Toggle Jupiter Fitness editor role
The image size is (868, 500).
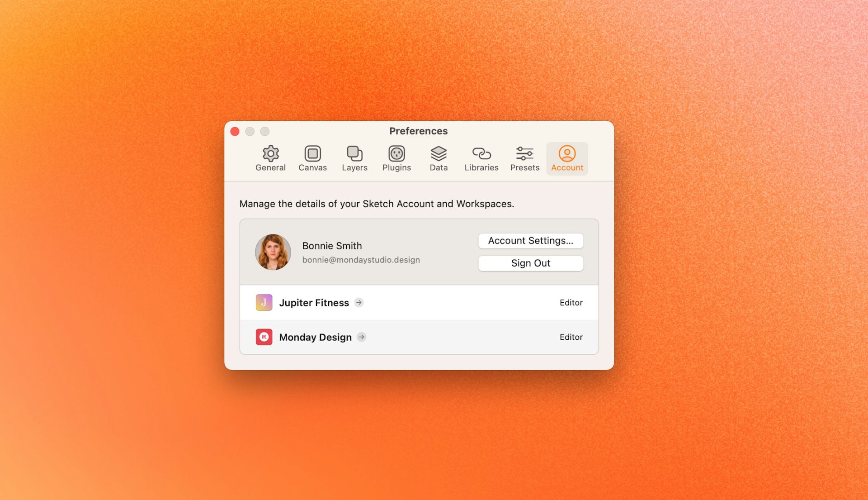(x=571, y=302)
